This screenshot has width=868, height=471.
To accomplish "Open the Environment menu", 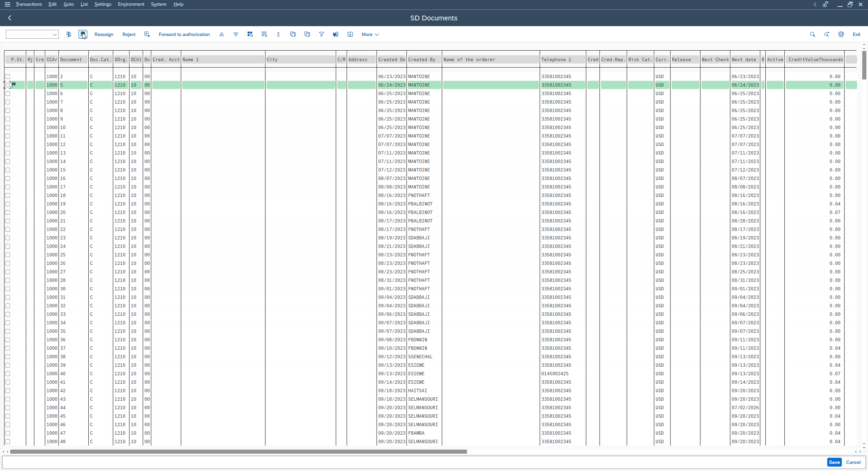I will pos(131,4).
